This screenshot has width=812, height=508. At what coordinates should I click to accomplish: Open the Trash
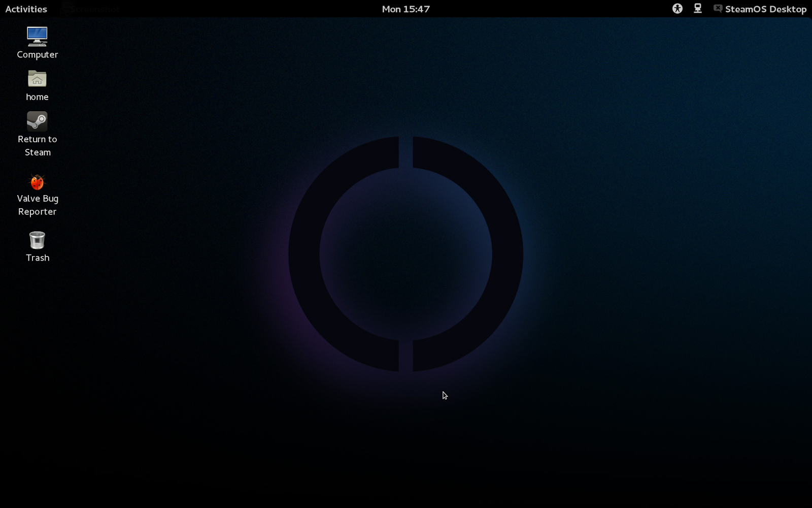click(37, 241)
